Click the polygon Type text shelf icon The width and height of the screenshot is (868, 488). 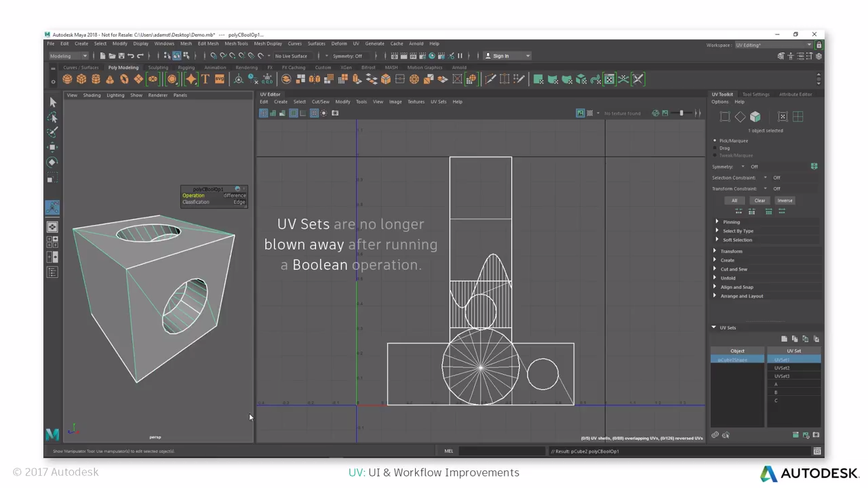tap(205, 79)
